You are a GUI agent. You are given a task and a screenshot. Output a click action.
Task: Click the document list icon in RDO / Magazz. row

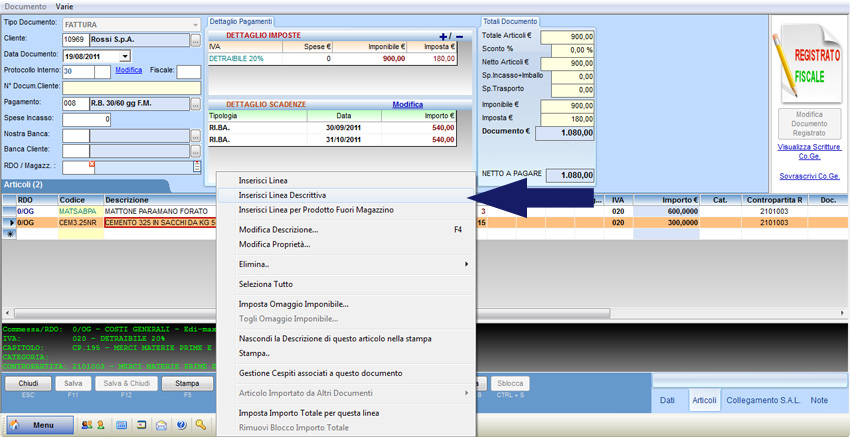point(196,167)
